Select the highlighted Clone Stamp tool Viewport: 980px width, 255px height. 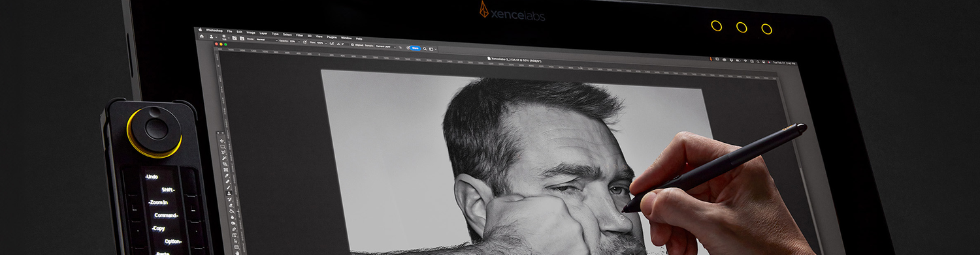click(x=229, y=192)
